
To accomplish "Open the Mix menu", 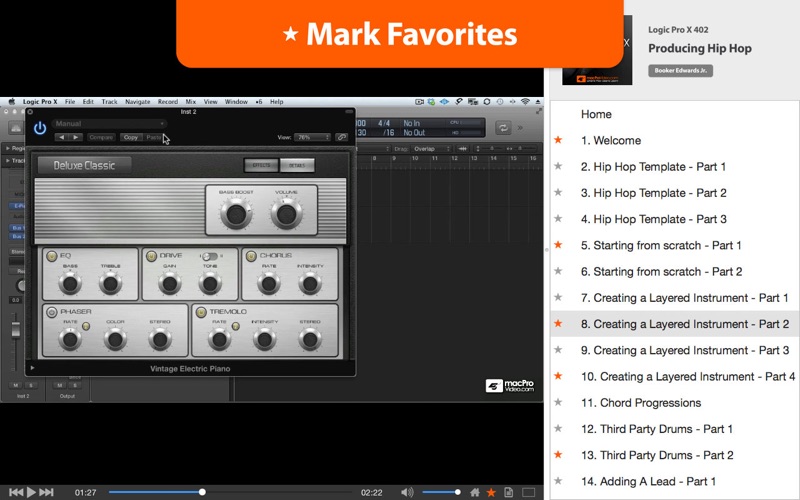I will coord(191,102).
